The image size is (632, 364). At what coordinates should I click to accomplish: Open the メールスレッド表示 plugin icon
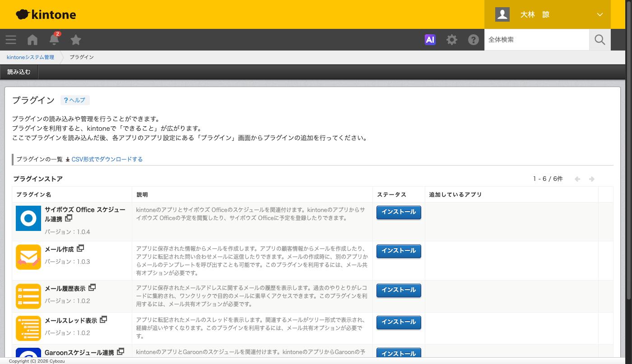click(x=28, y=328)
